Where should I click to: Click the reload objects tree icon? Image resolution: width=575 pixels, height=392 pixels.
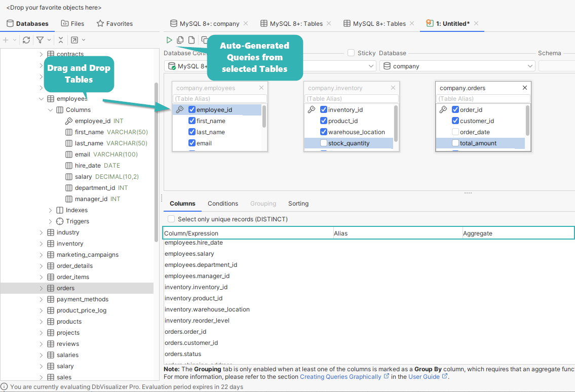click(x=26, y=40)
